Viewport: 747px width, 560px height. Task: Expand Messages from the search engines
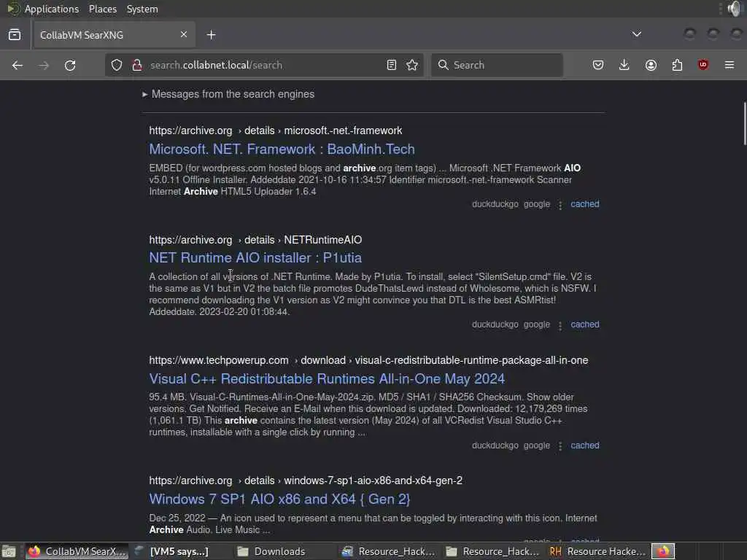coord(228,94)
